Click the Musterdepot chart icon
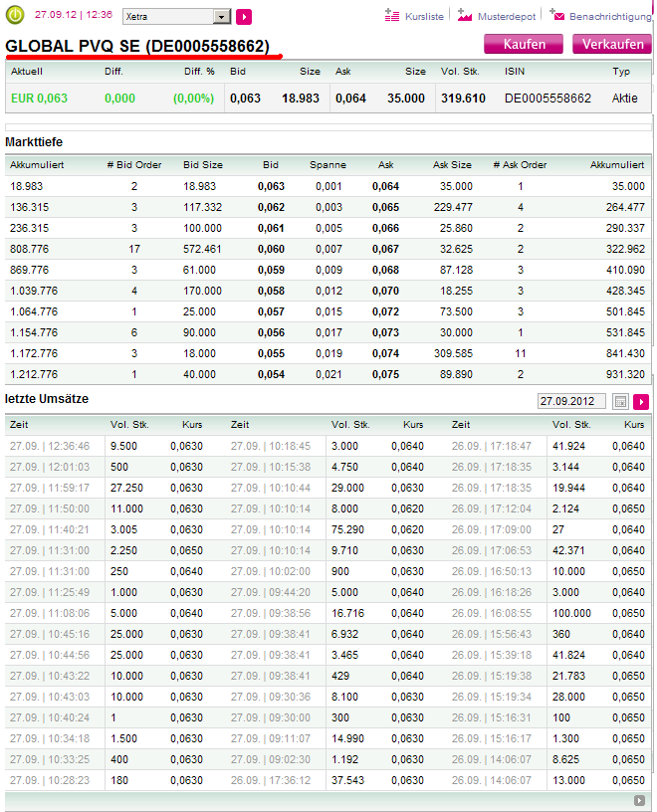This screenshot has height=812, width=657. click(465, 16)
